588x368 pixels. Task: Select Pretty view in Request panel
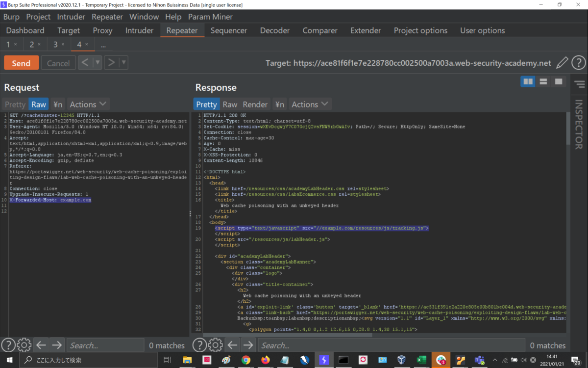coord(15,104)
